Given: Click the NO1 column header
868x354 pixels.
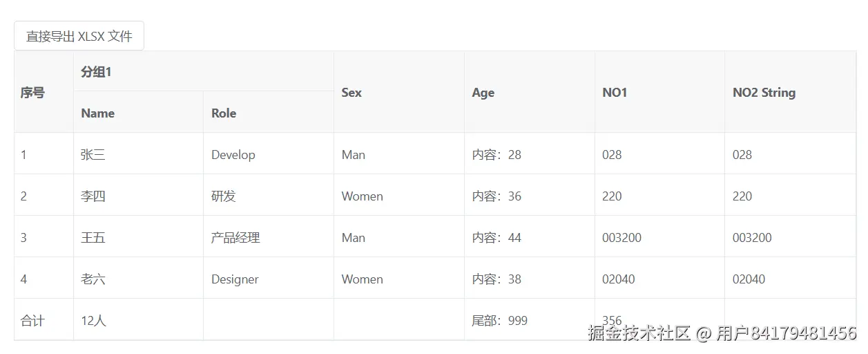Looking at the screenshot, I should pyautogui.click(x=615, y=93).
